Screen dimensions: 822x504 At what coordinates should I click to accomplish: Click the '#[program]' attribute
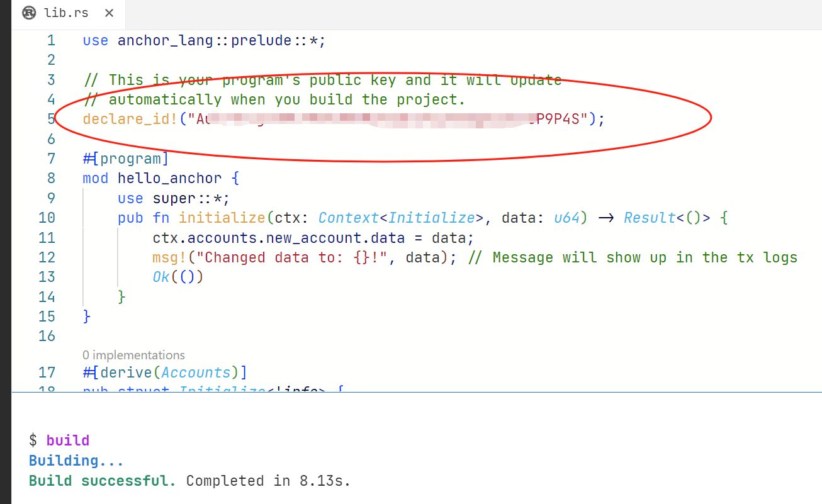pyautogui.click(x=126, y=159)
